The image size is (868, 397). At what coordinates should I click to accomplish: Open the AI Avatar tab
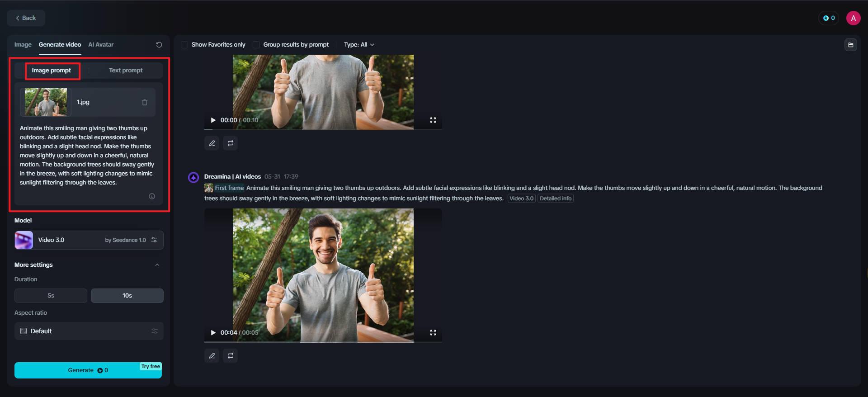click(x=101, y=45)
